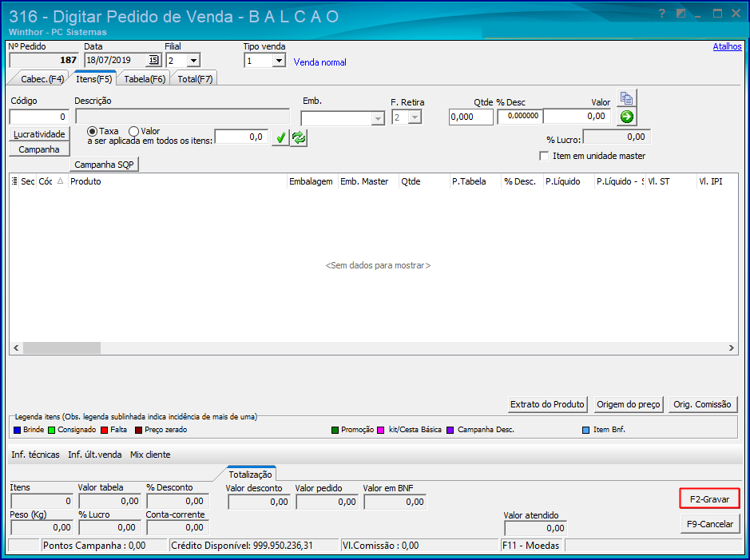
Task: Click Orig. Comissão button
Action: 702,404
